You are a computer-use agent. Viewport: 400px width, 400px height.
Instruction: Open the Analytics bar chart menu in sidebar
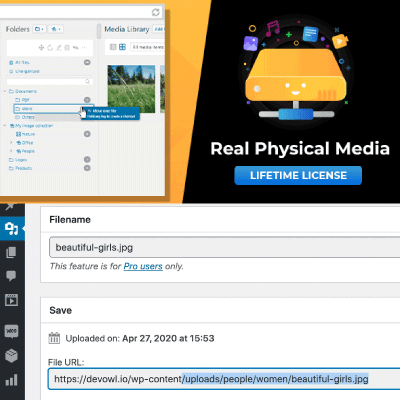point(11,380)
